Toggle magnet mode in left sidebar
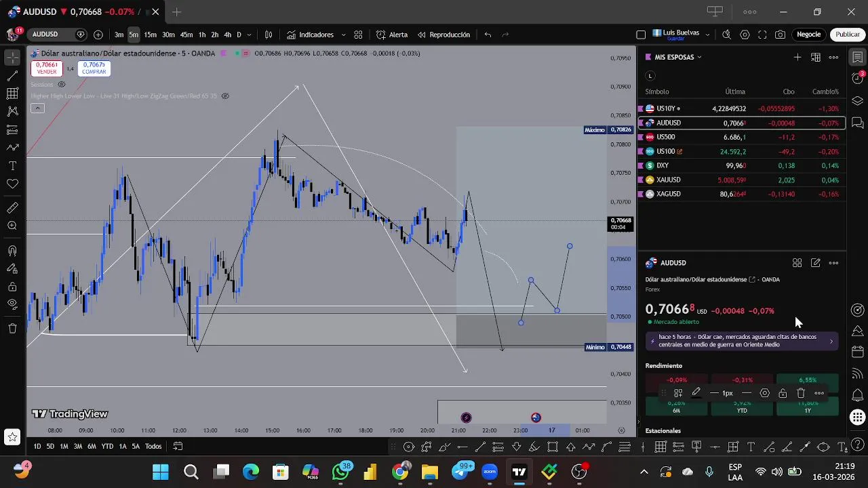 click(x=12, y=251)
